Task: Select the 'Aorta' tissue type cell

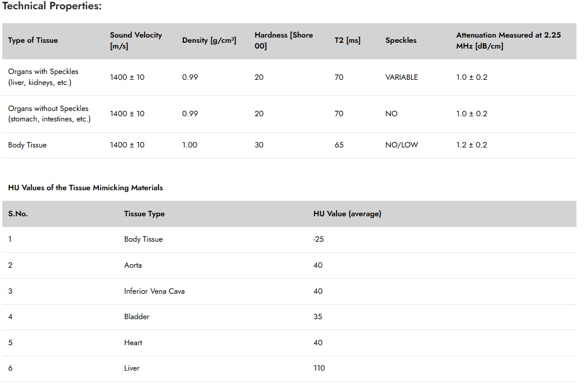Action: (x=133, y=265)
